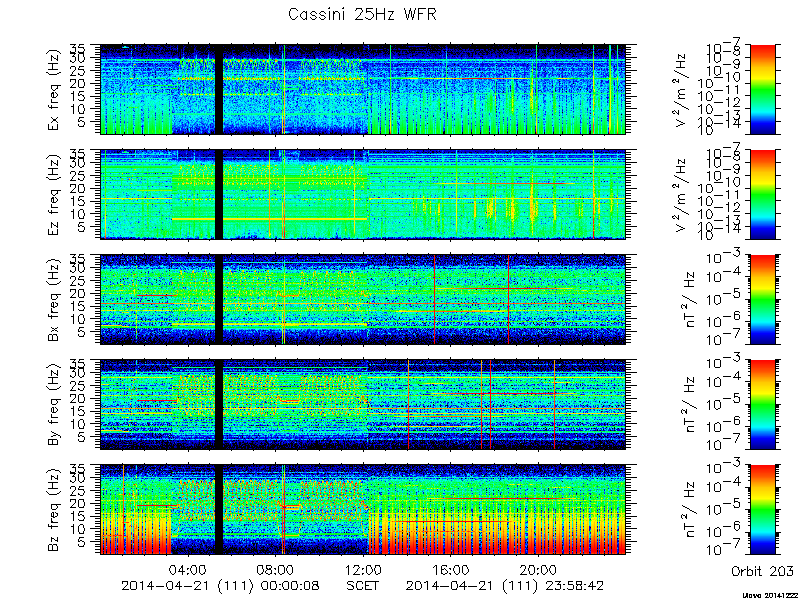
Task: Click the black data gap in the Ex panel
Action: pos(219,89)
